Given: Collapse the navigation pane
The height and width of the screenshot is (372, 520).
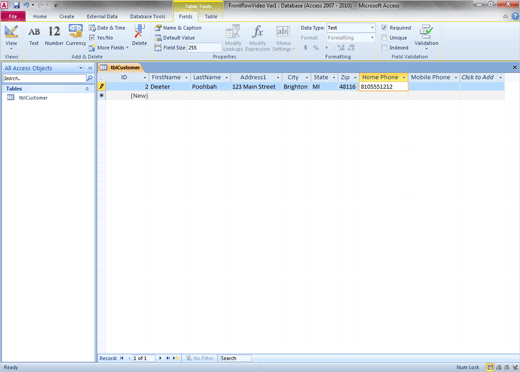Looking at the screenshot, I should [90, 68].
